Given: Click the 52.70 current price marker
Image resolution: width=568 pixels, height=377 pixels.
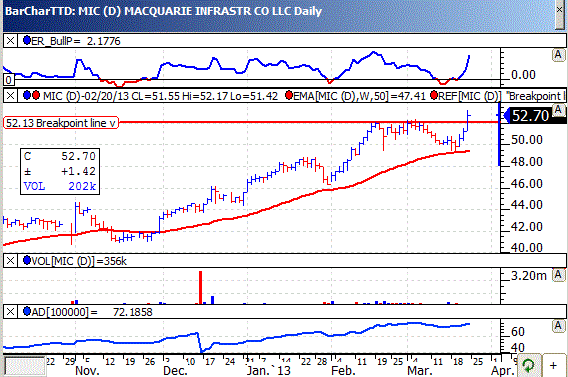Looking at the screenshot, I should coord(530,116).
